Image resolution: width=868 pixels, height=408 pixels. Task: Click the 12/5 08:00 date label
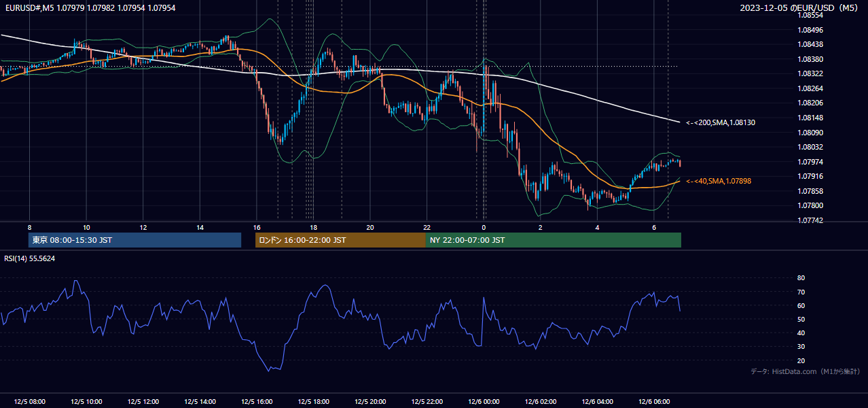(x=29, y=402)
